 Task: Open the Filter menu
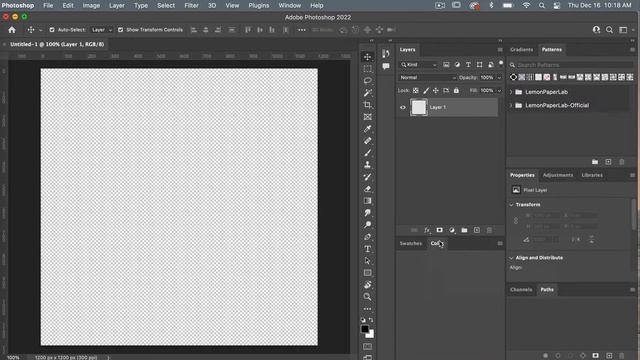point(191,6)
